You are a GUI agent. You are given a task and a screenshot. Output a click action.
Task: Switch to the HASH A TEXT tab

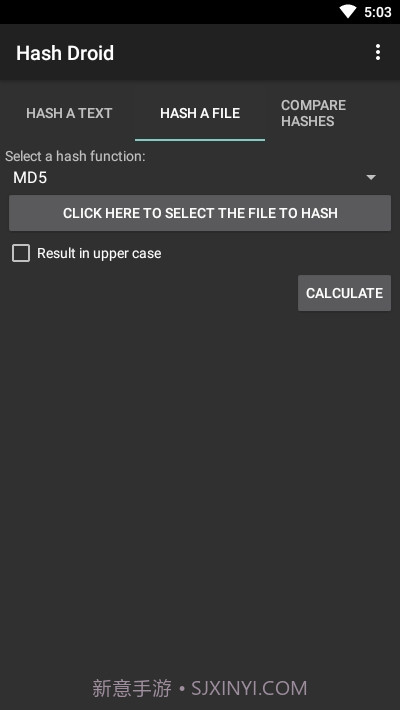pyautogui.click(x=69, y=113)
